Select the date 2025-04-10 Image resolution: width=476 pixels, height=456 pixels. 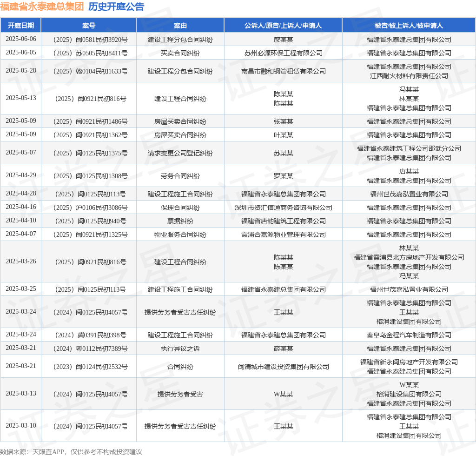pyautogui.click(x=20, y=221)
